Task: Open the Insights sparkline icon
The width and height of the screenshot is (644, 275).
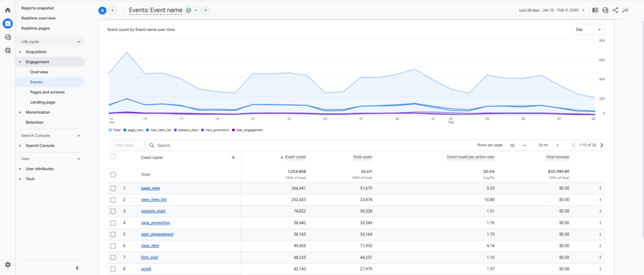Action: pos(625,10)
